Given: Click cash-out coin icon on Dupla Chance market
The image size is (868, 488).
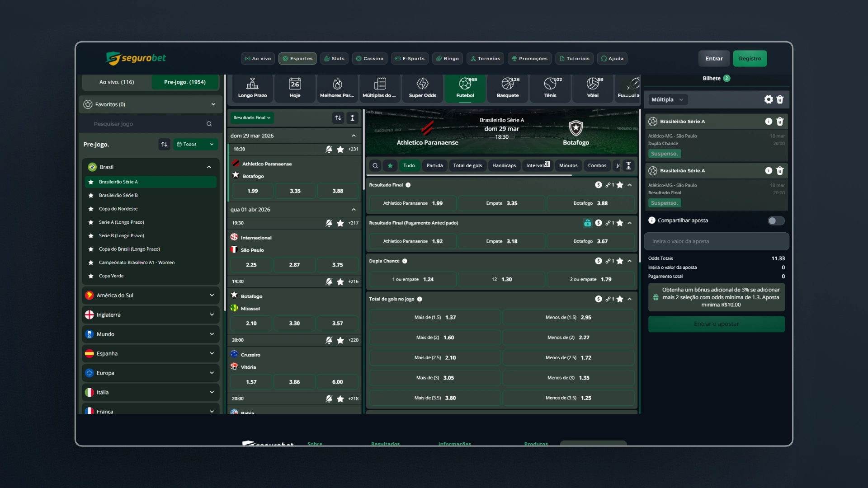Looking at the screenshot, I should [599, 261].
